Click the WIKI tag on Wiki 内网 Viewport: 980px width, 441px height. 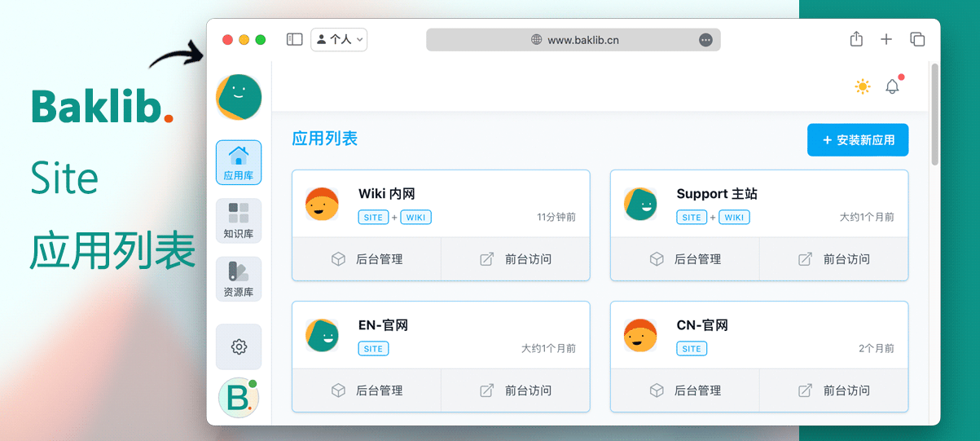pyautogui.click(x=416, y=218)
